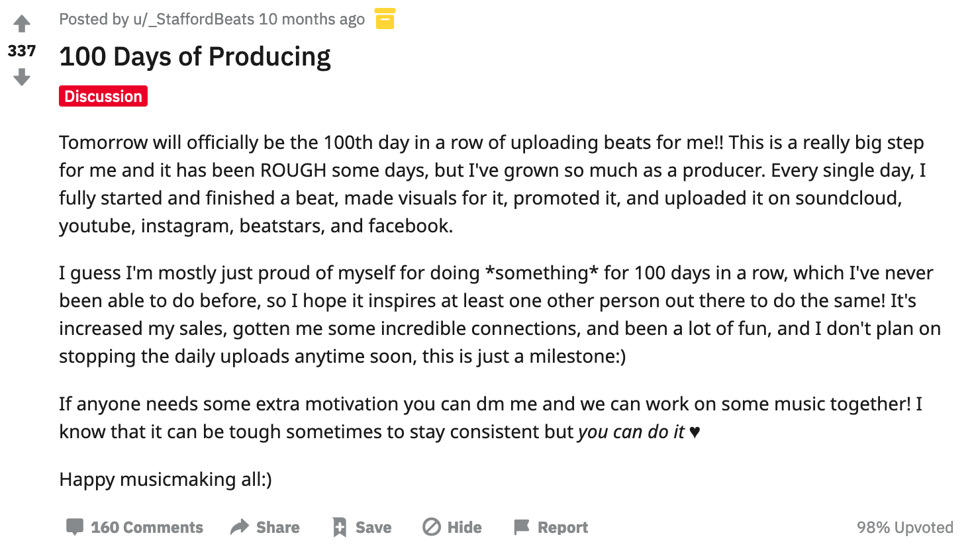Open the "100 Days of Producing" post title

click(195, 57)
